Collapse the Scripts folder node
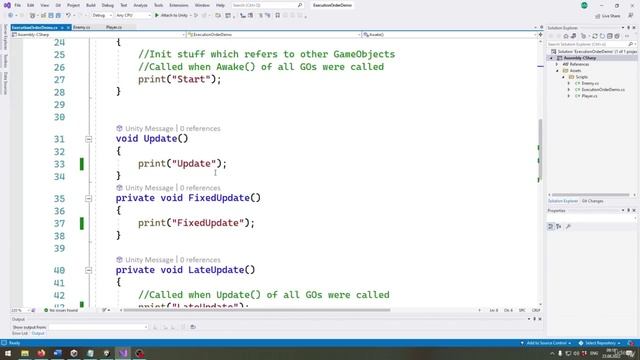 click(x=564, y=77)
